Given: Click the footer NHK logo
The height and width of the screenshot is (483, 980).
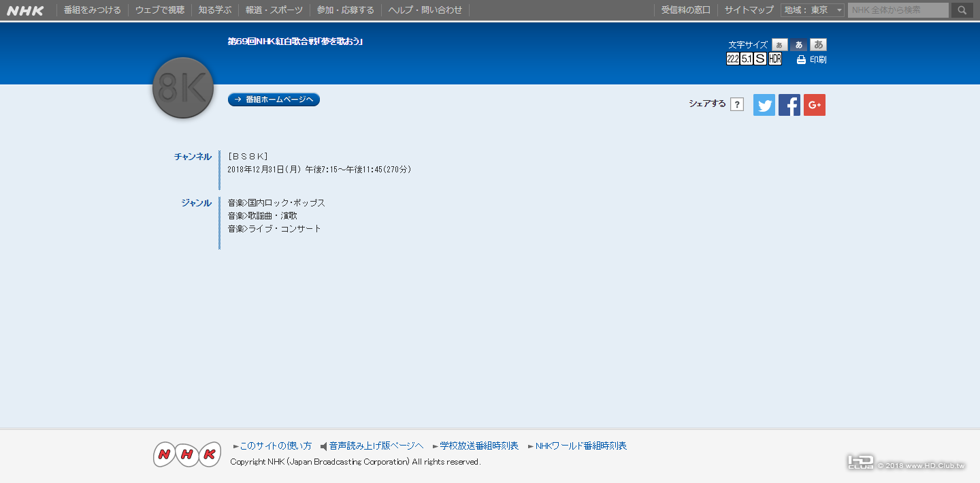Looking at the screenshot, I should (187, 454).
